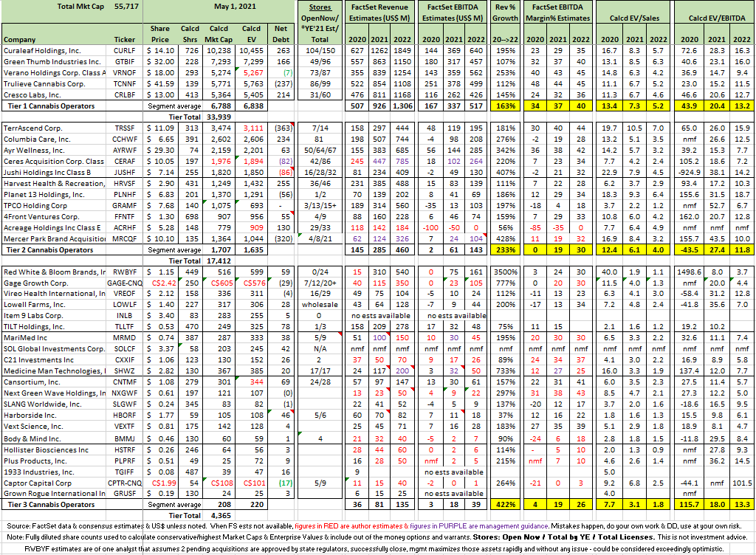Select the ticker cell MRMD
The width and height of the screenshot is (756, 555).
pyautogui.click(x=124, y=338)
